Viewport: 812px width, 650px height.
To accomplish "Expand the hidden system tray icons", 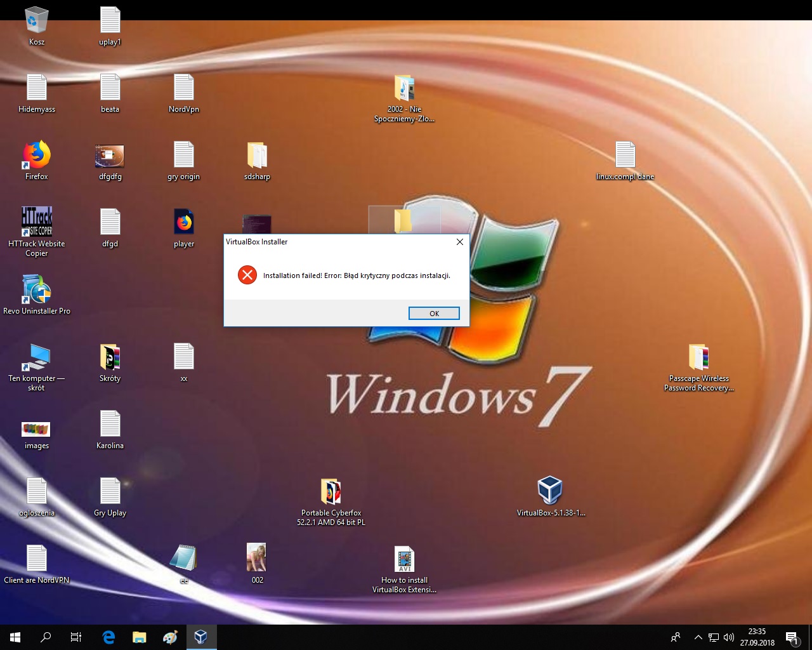I will (x=698, y=637).
